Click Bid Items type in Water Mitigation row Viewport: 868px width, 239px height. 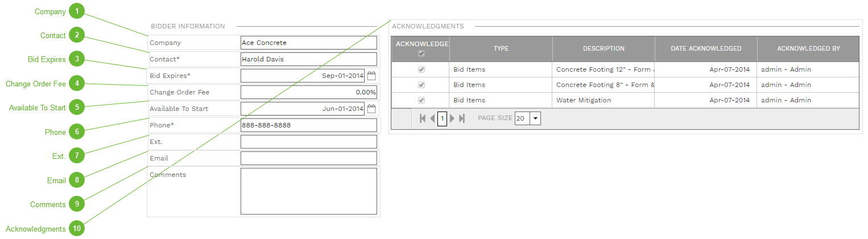coord(469,100)
